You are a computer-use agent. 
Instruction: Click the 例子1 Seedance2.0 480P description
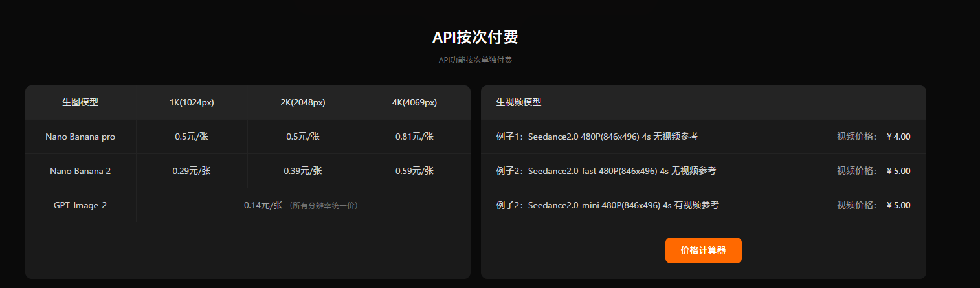point(597,137)
